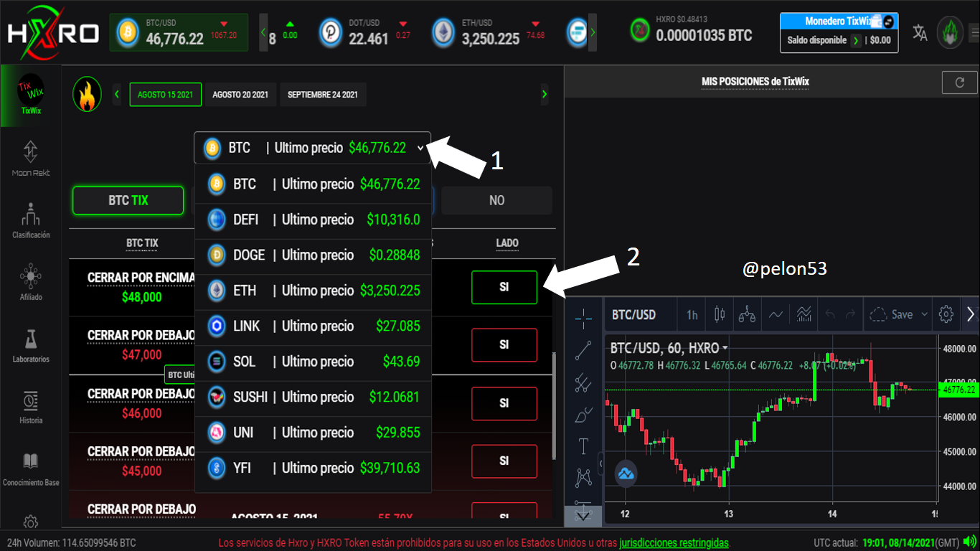Click SI for the $45,000 row

click(x=504, y=461)
